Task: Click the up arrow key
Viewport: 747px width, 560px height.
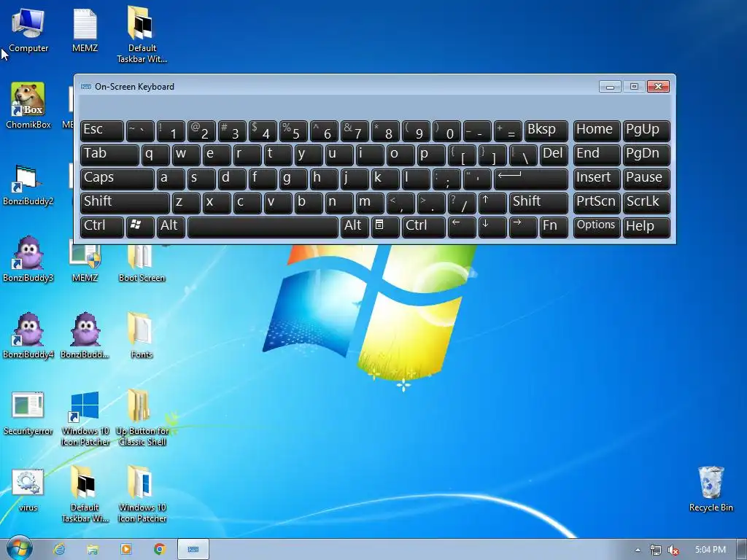Action: pyautogui.click(x=492, y=203)
